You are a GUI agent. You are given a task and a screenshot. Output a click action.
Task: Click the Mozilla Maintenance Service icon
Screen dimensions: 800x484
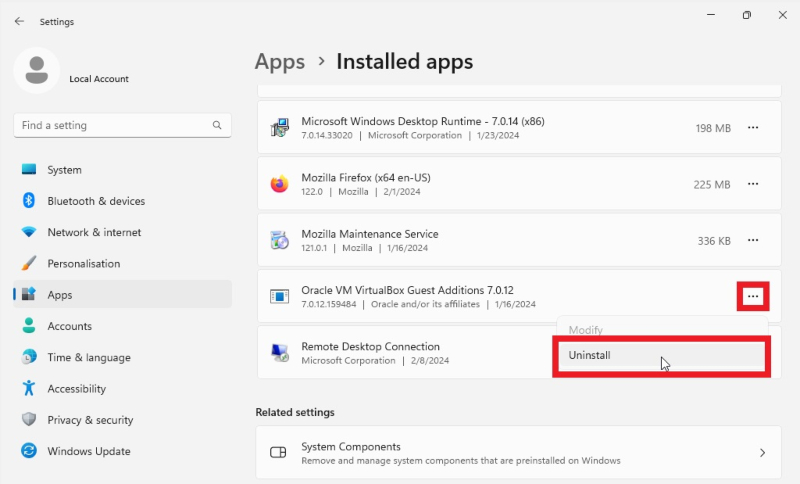[x=280, y=240]
